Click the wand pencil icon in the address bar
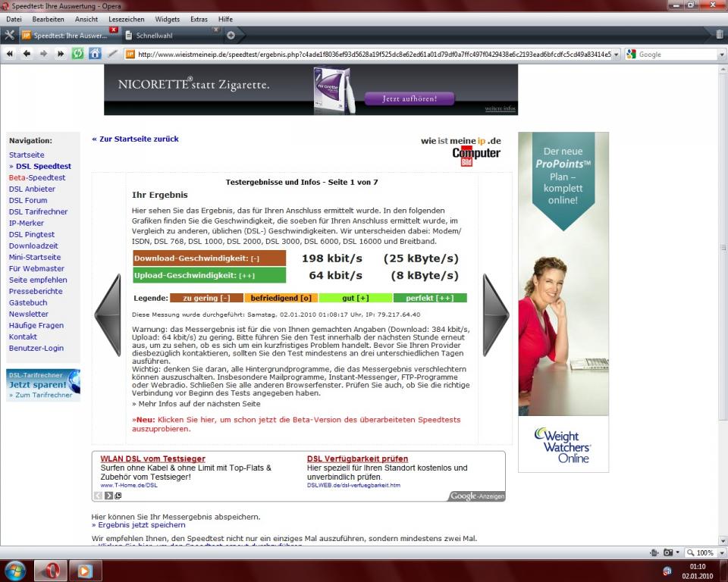Image resolution: width=728 pixels, height=582 pixels. coord(112,54)
